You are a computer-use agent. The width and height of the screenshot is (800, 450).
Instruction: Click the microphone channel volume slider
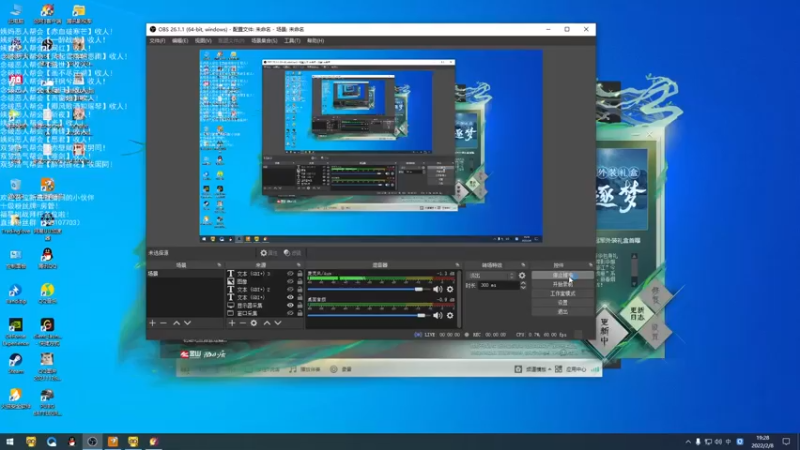click(x=369, y=289)
